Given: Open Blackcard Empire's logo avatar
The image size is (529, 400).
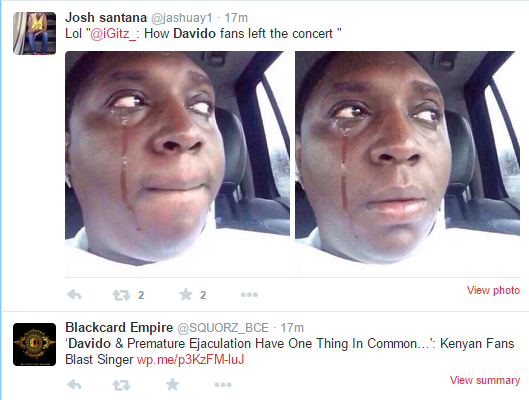Looking at the screenshot, I should [x=34, y=344].
